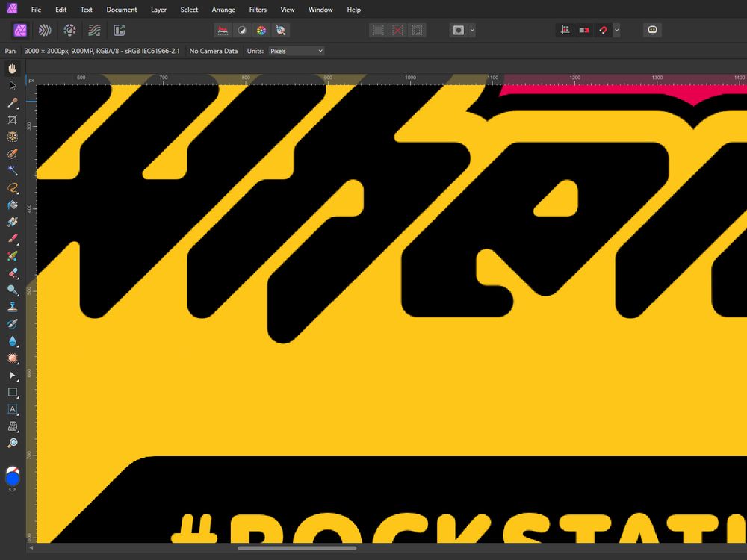Click the Select All toolbar button
This screenshot has width=747, height=560.
pos(378,31)
